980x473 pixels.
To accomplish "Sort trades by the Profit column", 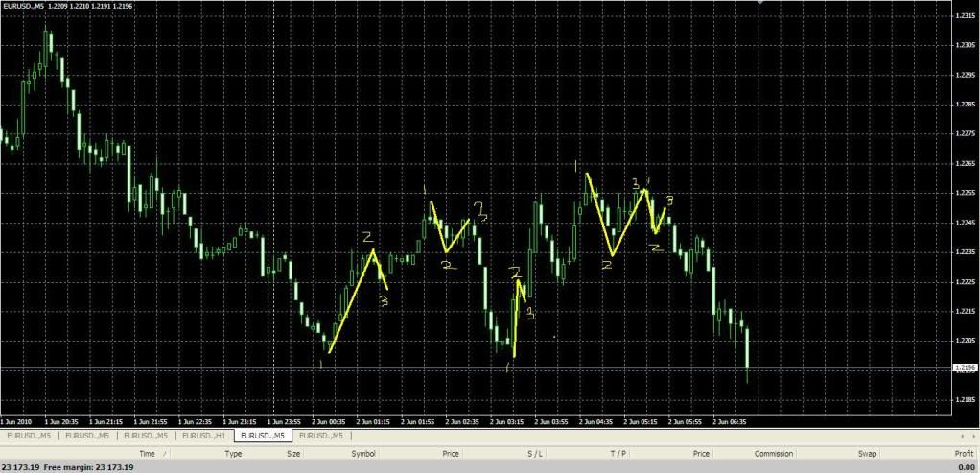I will pyautogui.click(x=964, y=453).
